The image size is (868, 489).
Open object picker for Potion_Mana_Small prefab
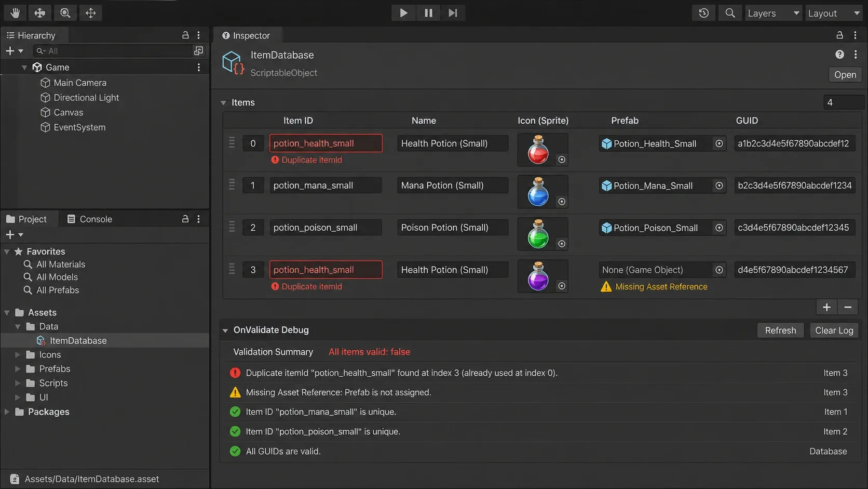(719, 186)
